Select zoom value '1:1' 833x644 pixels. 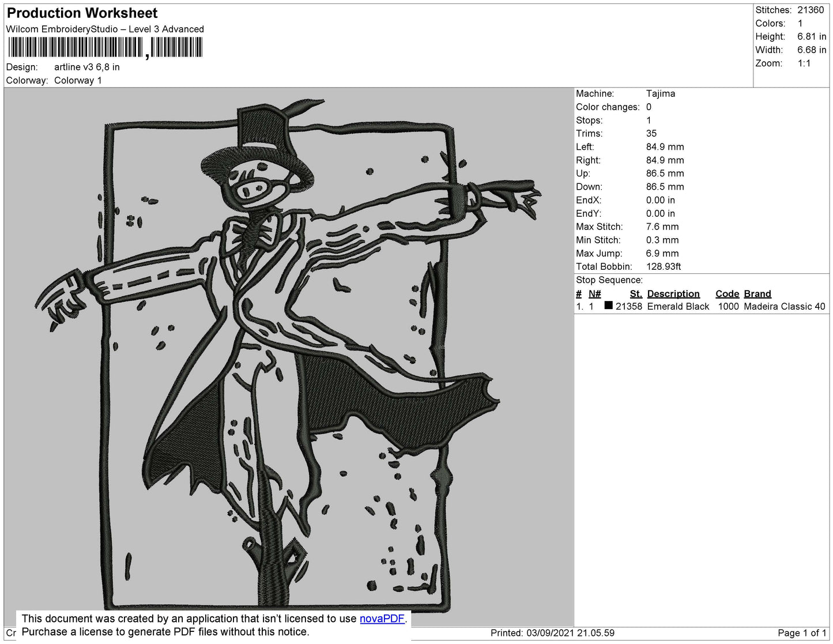[804, 63]
